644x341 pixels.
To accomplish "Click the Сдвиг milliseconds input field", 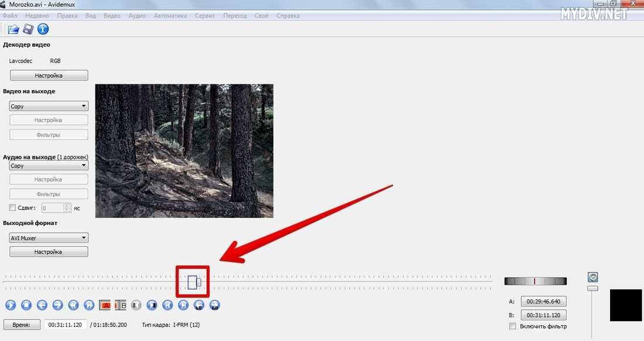I will tap(53, 208).
